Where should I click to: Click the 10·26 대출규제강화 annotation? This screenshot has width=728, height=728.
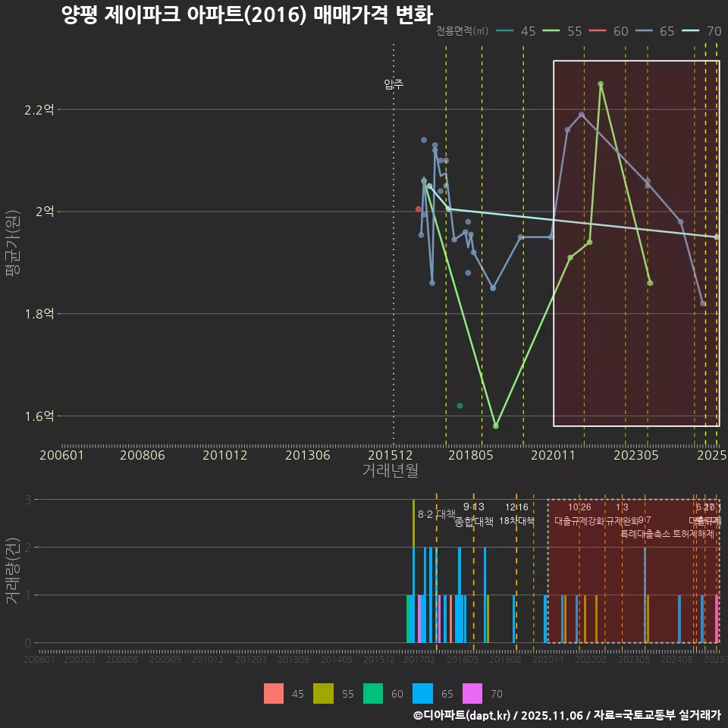579,514
